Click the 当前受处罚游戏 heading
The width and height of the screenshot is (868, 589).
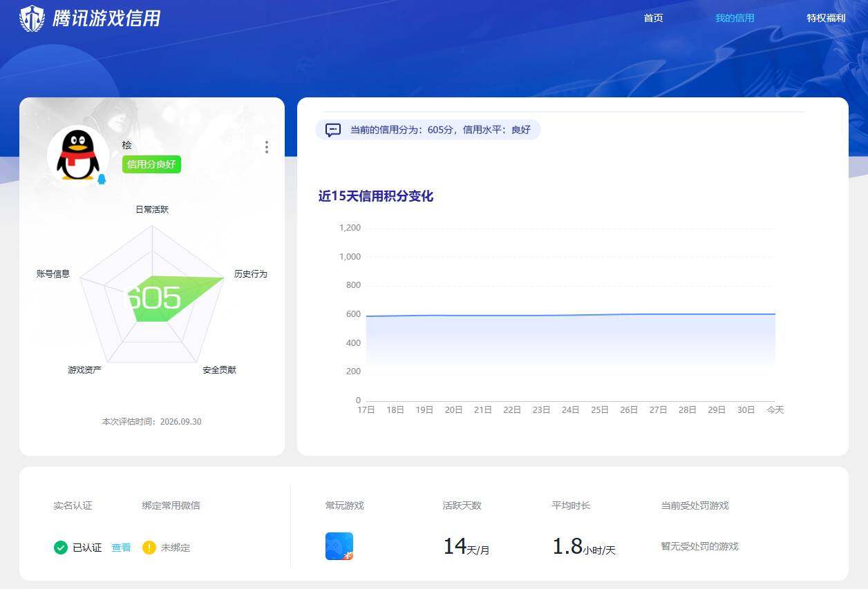tap(695, 505)
